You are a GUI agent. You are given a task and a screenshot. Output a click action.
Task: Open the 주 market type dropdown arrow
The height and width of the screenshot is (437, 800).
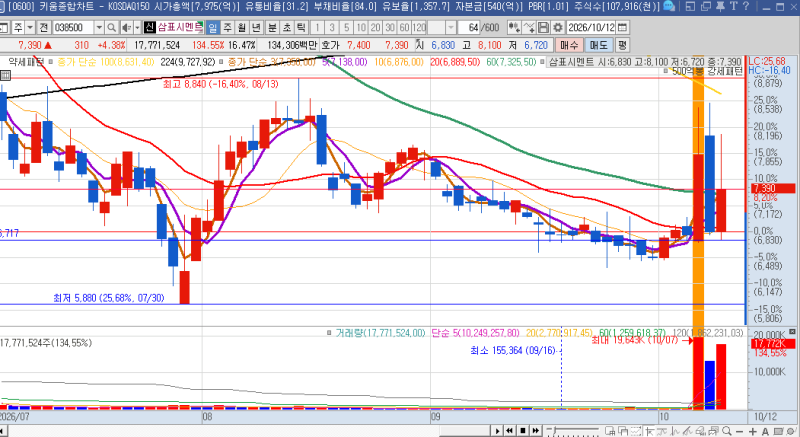[x=30, y=28]
